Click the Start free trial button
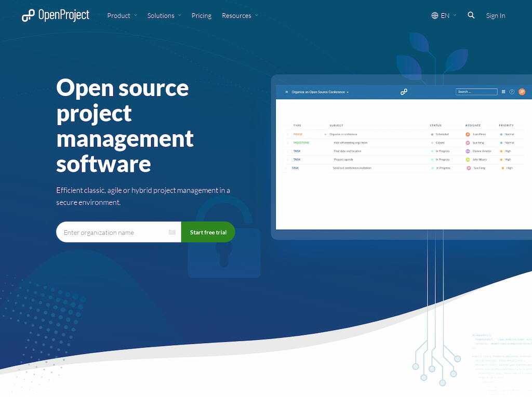 click(208, 232)
